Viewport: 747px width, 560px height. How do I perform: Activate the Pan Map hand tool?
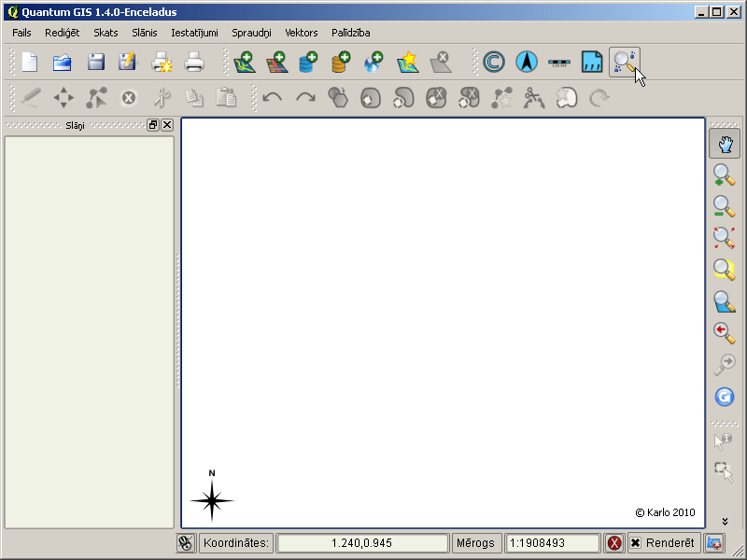pos(725,144)
